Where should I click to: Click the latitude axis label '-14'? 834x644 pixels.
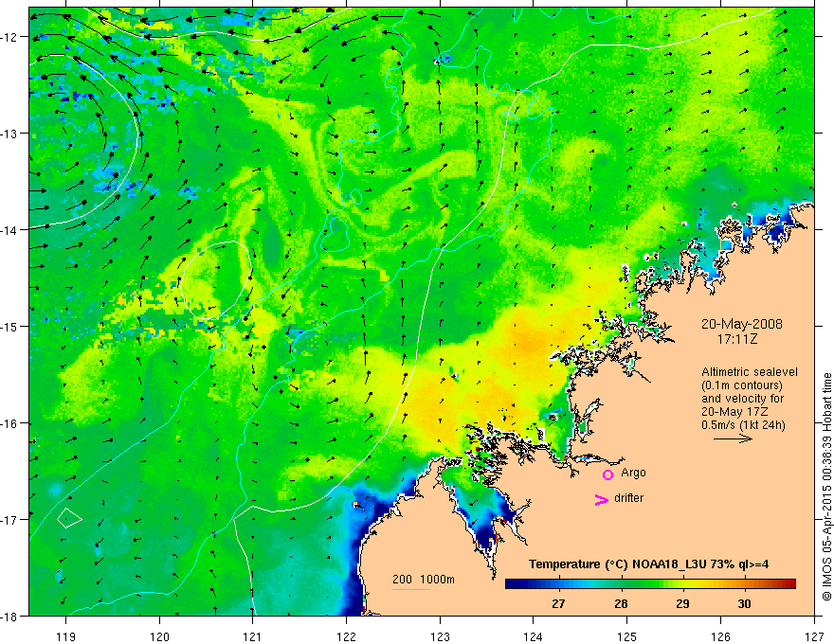click(9, 230)
